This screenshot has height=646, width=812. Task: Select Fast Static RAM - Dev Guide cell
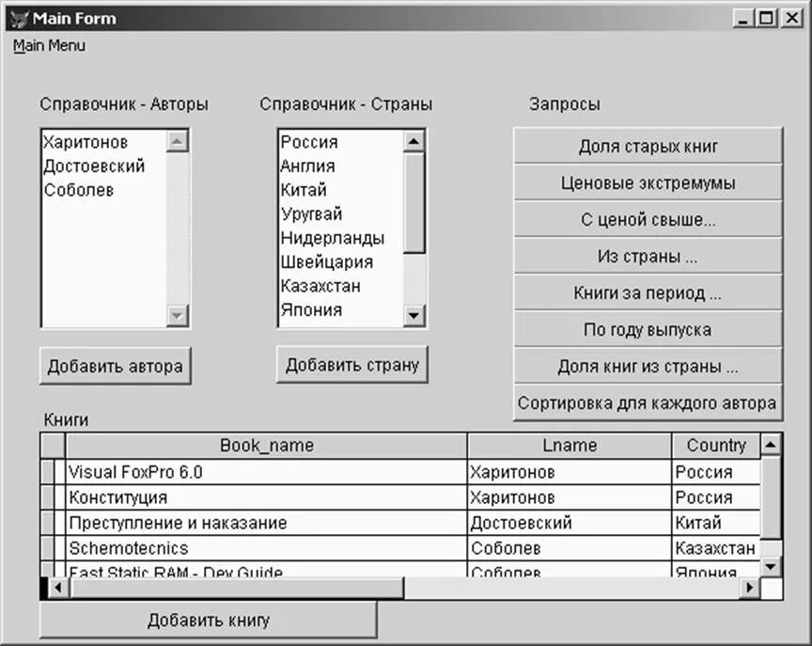pyautogui.click(x=267, y=569)
